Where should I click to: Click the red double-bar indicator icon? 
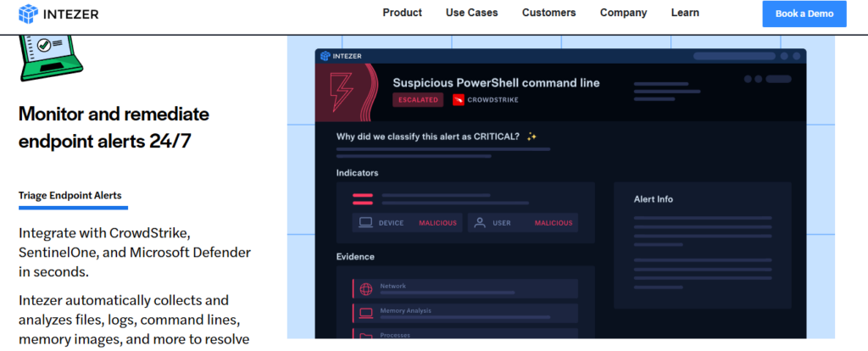click(363, 199)
